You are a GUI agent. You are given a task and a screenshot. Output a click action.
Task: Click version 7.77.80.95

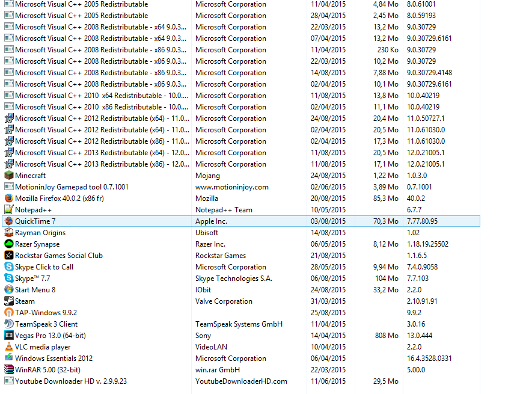tap(423, 221)
